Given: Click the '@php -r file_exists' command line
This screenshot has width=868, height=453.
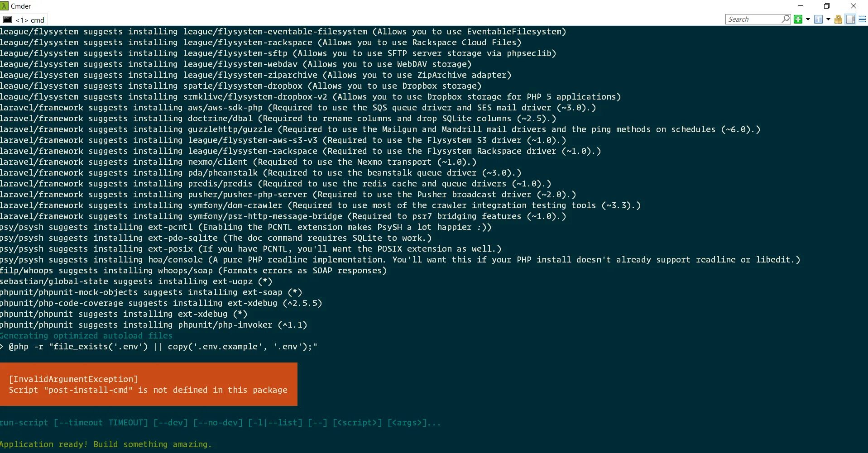Looking at the screenshot, I should [x=158, y=347].
